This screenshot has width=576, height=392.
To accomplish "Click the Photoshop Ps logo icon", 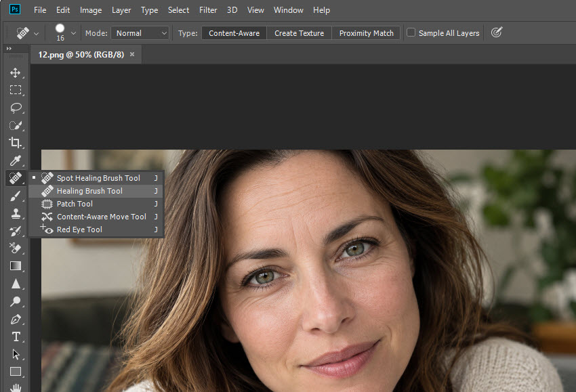I will tap(15, 9).
